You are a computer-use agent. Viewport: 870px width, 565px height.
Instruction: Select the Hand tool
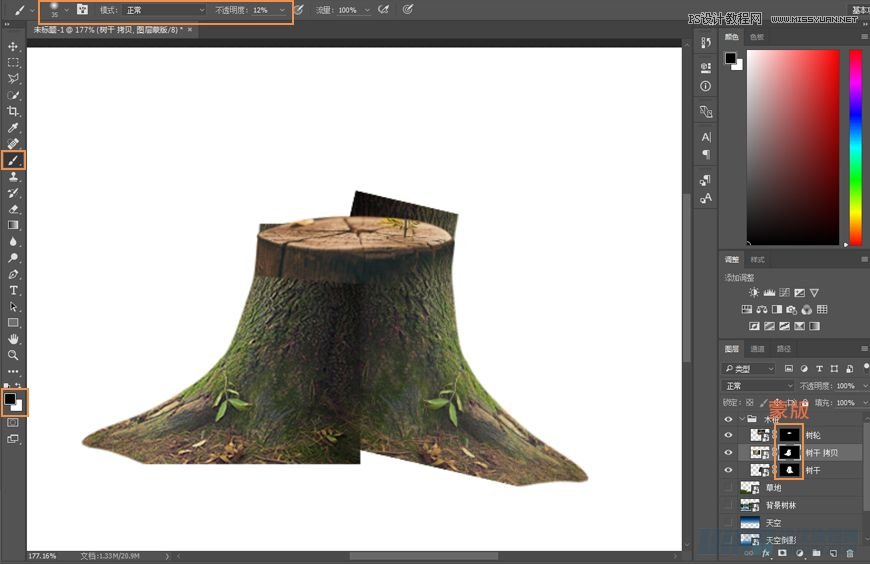13,339
